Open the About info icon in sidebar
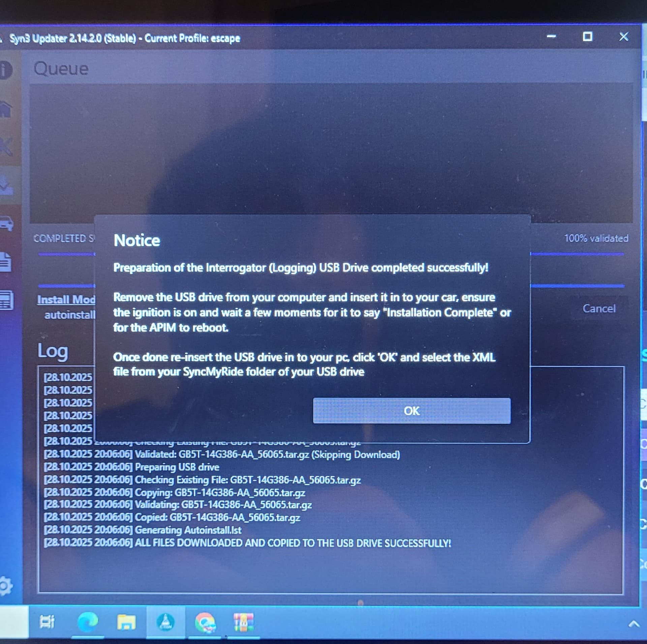 click(5, 70)
